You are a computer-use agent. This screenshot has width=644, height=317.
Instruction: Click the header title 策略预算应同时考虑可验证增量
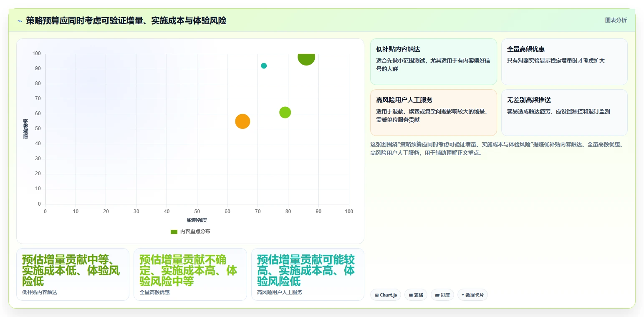(126, 20)
